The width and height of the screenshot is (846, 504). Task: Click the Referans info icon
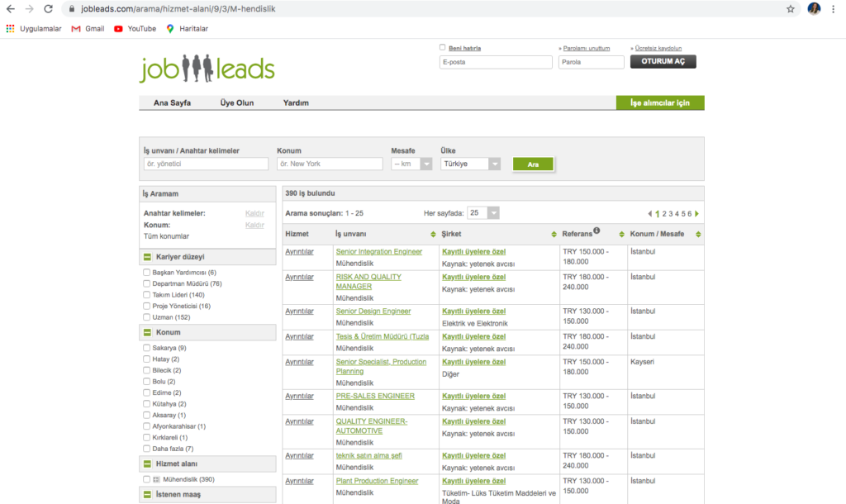pyautogui.click(x=596, y=231)
